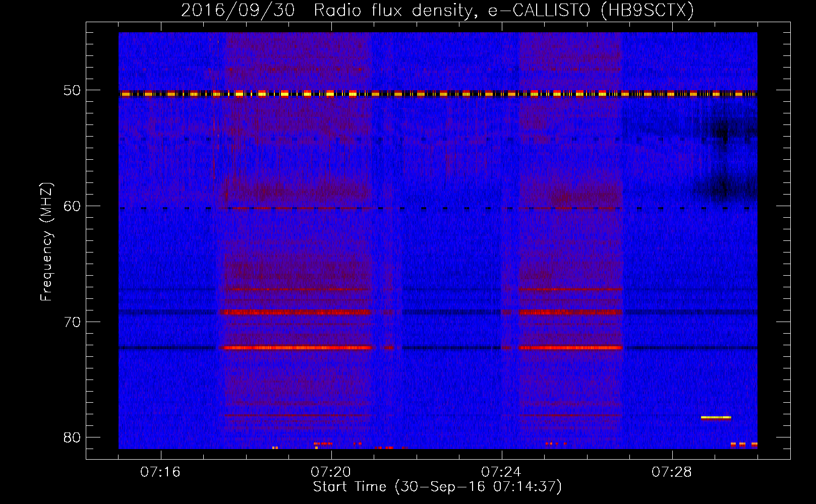
Task: Click the "Start Time (30-Sep-16 07:14:37)" label
Action: click(x=437, y=487)
